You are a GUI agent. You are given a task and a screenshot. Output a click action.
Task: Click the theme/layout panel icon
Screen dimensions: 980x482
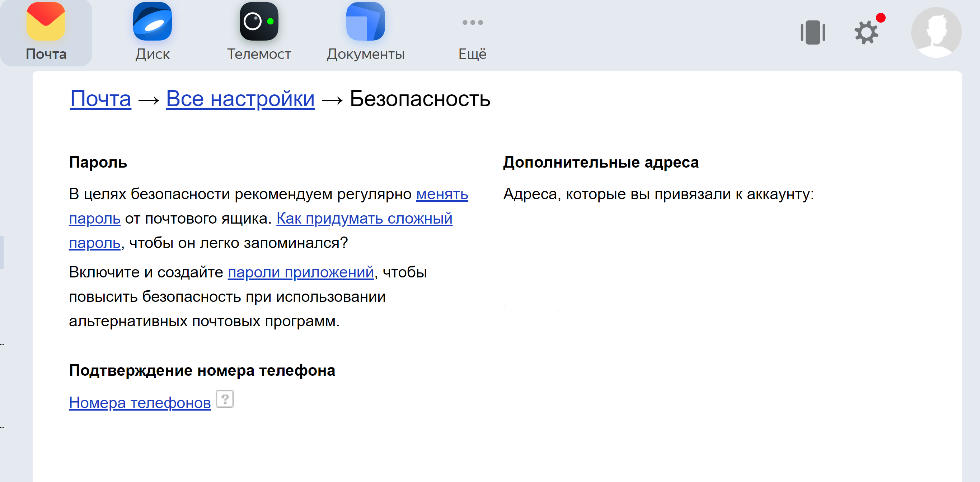coord(813,32)
